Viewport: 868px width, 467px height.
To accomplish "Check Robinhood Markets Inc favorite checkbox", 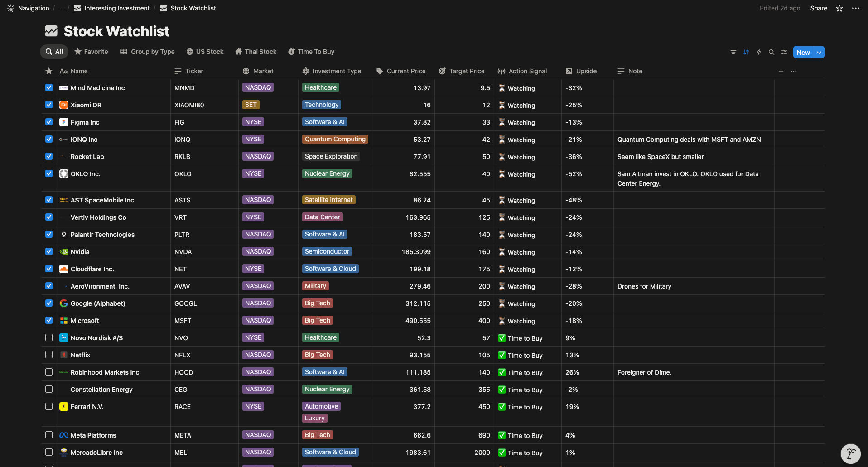I will [49, 372].
